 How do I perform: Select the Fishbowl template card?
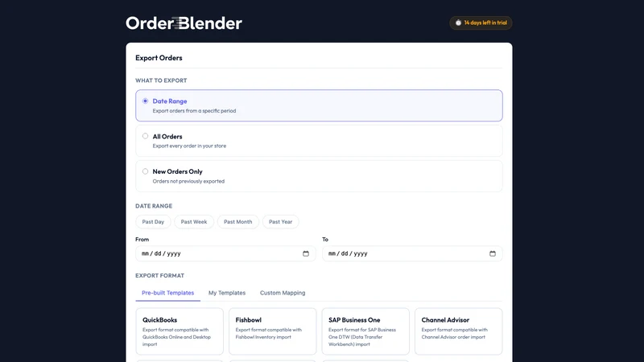click(273, 331)
